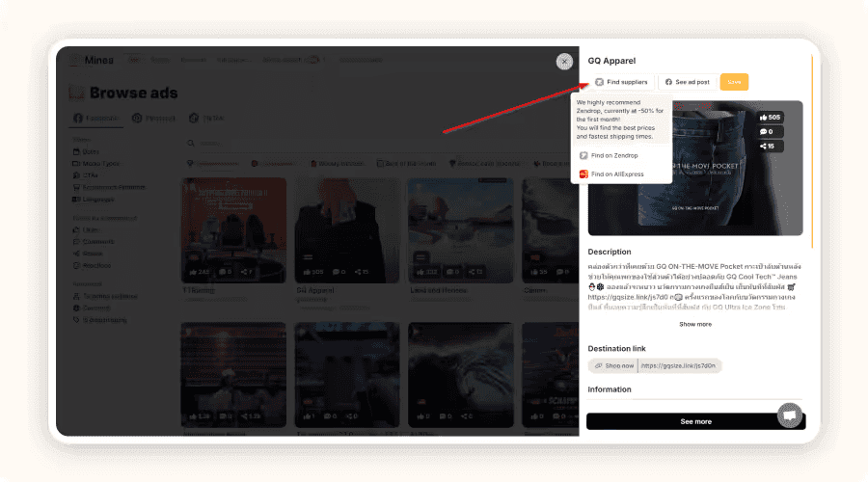Open the CTAs filter
This screenshot has height=482, width=868.
click(x=86, y=175)
